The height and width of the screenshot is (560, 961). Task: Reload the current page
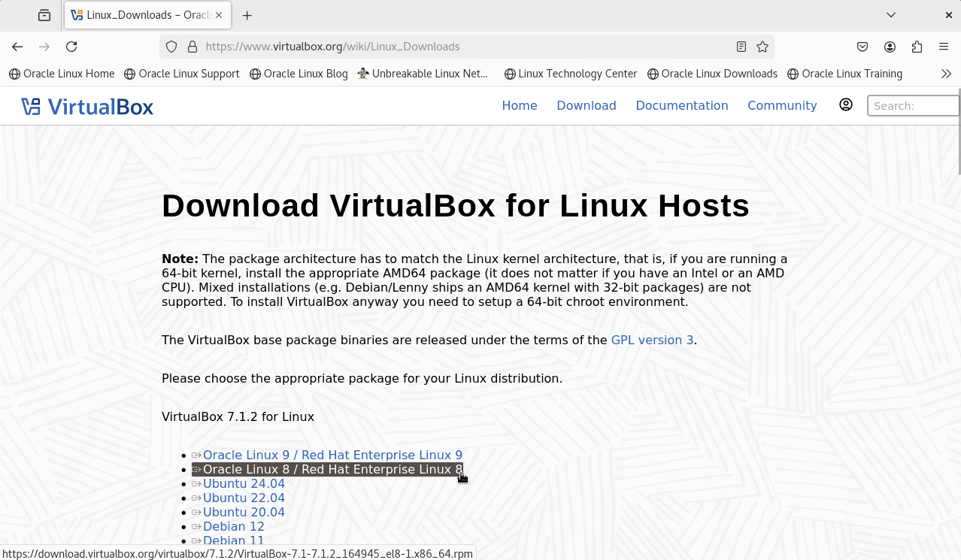71,47
